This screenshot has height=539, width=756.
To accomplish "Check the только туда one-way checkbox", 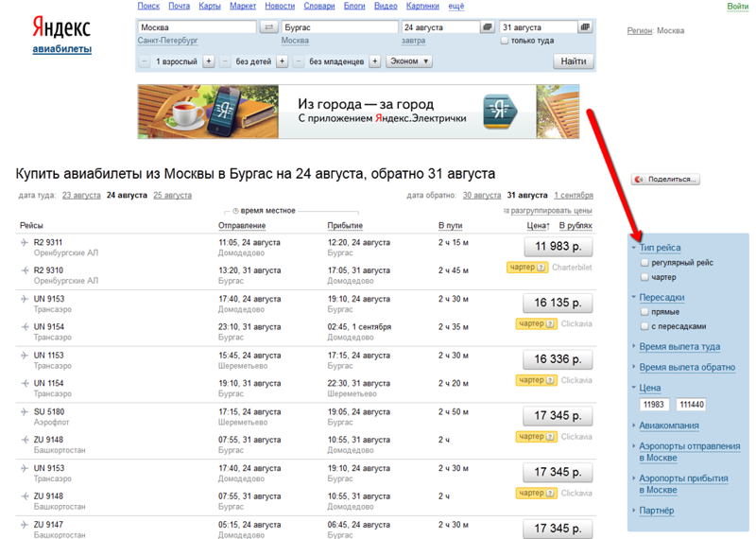I will (x=505, y=41).
